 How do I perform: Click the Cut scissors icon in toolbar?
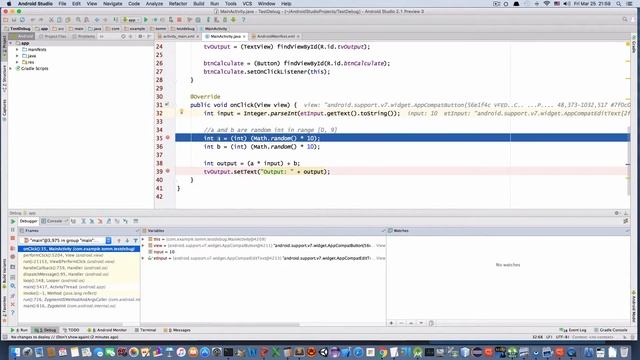(51, 20)
